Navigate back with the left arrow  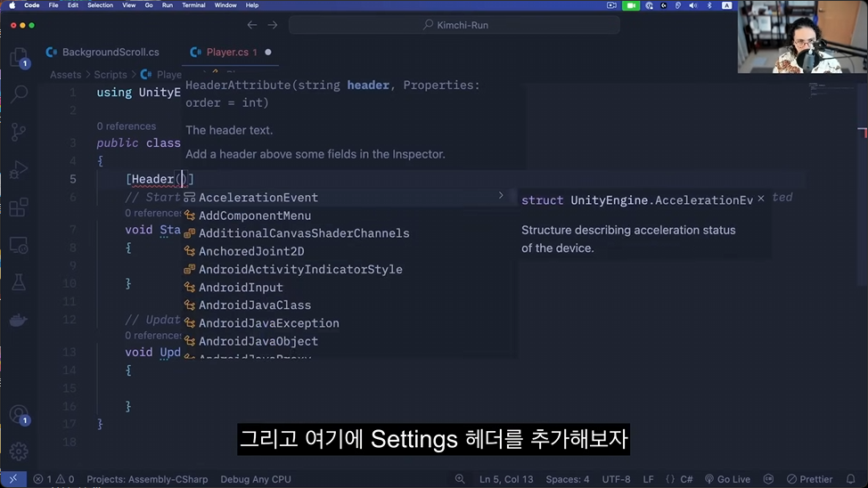pos(252,25)
